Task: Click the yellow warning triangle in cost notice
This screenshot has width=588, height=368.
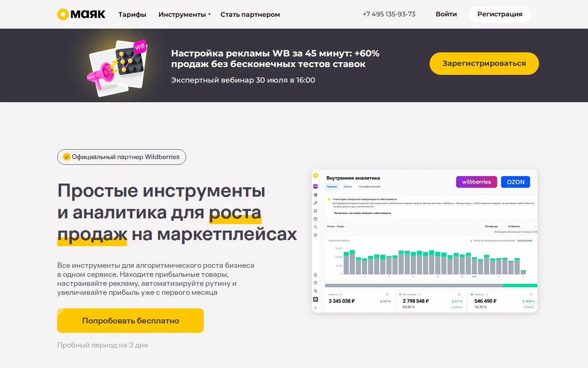Action: (329, 200)
